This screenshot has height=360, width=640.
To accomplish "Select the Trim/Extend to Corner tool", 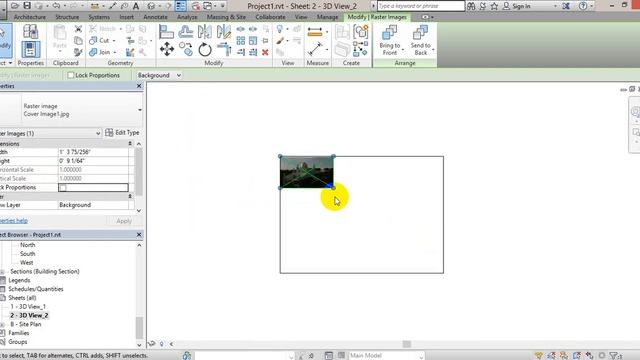I will click(224, 49).
